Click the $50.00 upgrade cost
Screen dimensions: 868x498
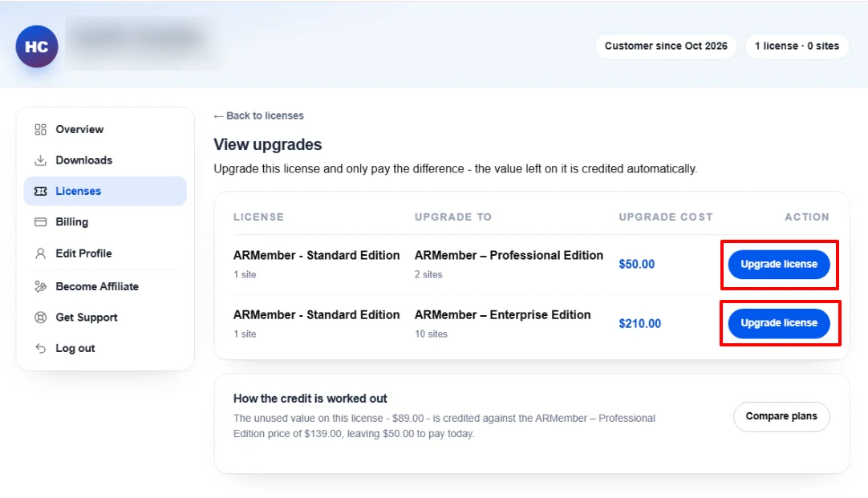coord(637,264)
